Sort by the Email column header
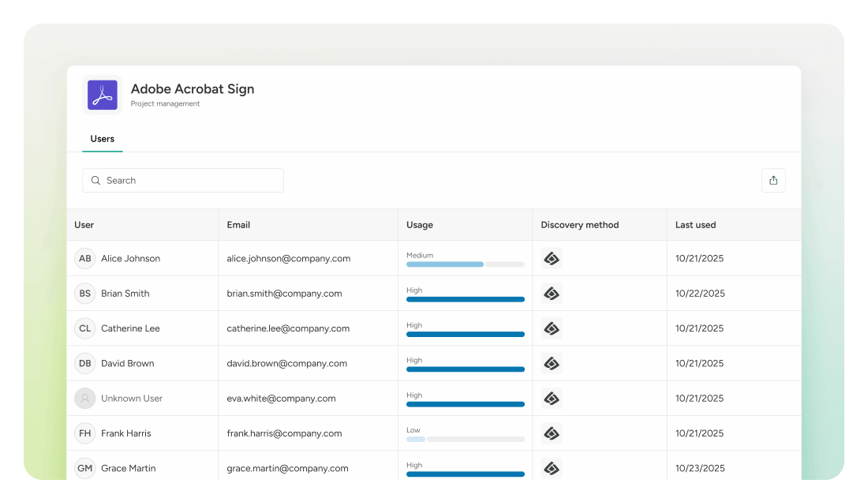This screenshot has height=502, width=868. (x=238, y=225)
